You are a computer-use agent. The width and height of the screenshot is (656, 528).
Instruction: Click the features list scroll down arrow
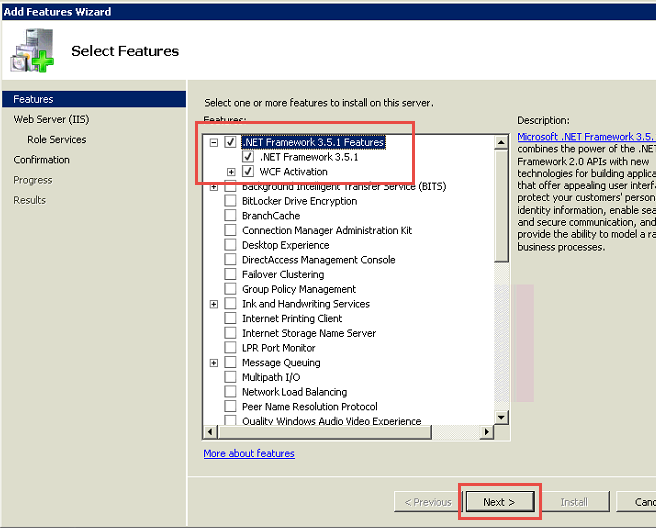501,417
